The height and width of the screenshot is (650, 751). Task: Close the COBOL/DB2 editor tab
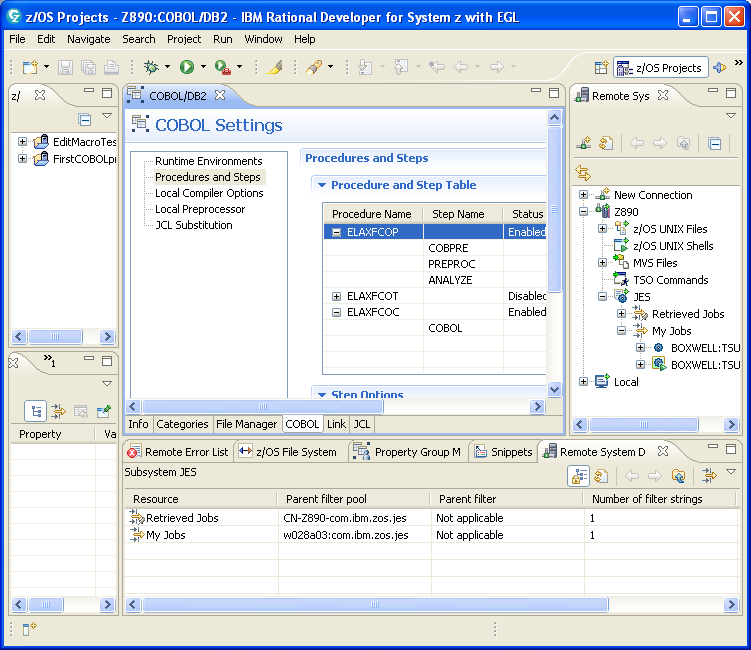click(x=220, y=95)
